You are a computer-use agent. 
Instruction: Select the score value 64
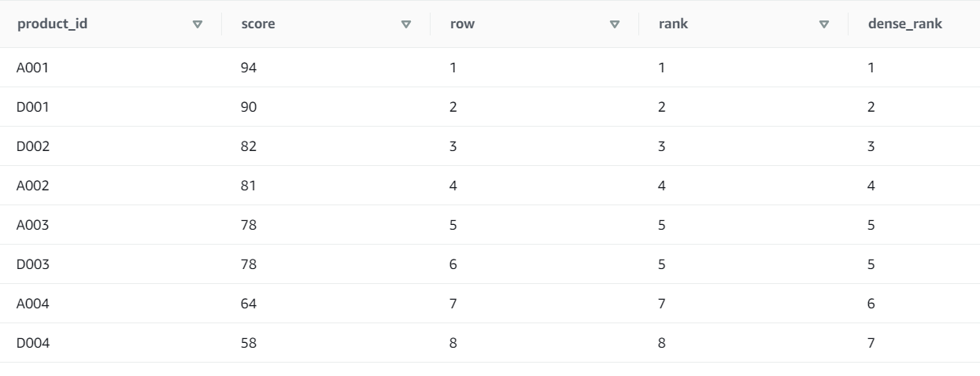(250, 304)
